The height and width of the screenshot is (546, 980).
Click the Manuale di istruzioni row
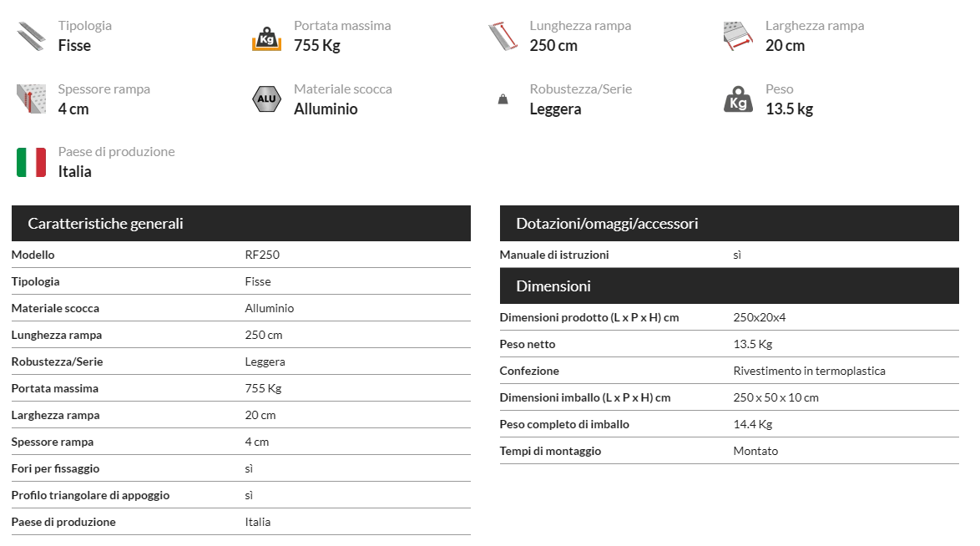point(730,255)
